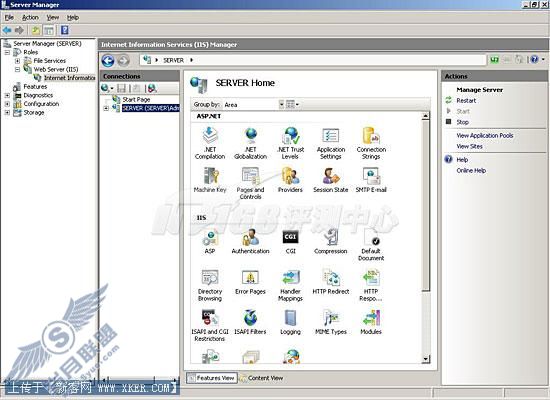This screenshot has width=550, height=400.
Task: Click Restart in the Actions pane
Action: [x=466, y=101]
